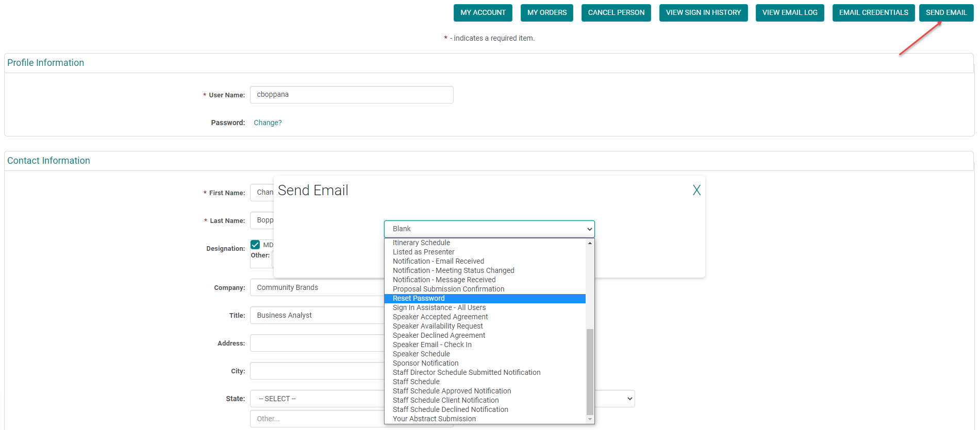Viewport: 980px width, 430px height.
Task: Select Your Abstract Submission option
Action: point(434,419)
